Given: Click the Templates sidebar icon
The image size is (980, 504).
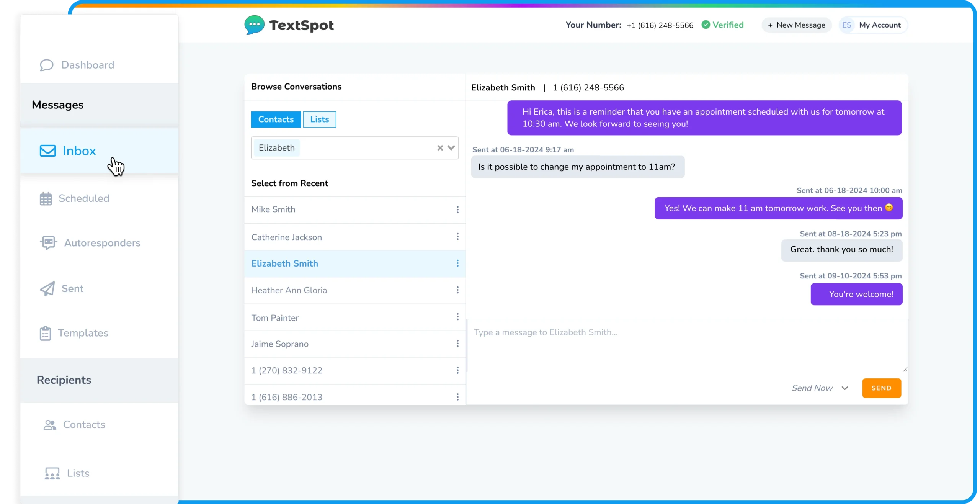Looking at the screenshot, I should click(x=46, y=333).
